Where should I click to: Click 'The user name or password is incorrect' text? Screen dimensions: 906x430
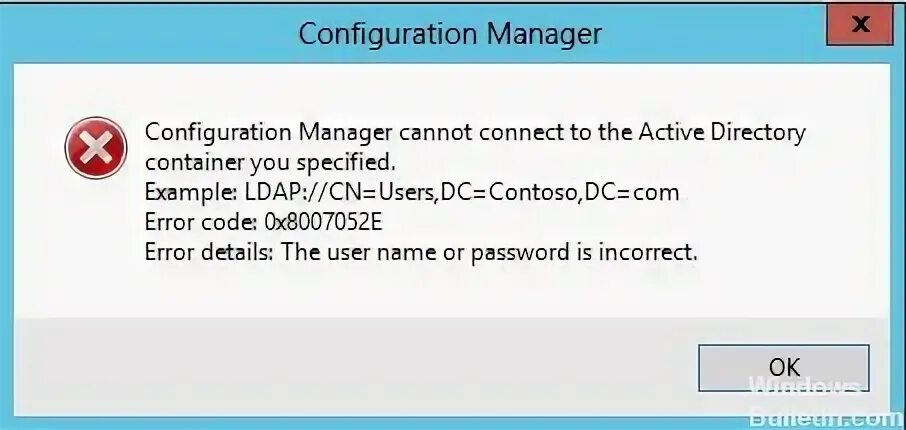click(488, 252)
